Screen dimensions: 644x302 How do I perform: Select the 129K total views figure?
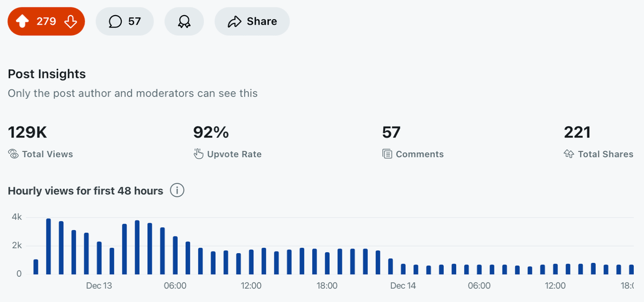coord(31,132)
